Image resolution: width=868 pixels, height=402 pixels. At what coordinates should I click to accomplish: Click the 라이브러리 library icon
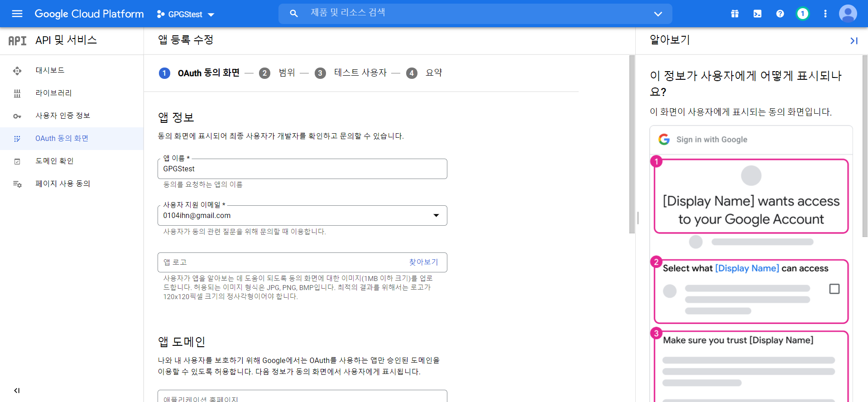coord(17,93)
